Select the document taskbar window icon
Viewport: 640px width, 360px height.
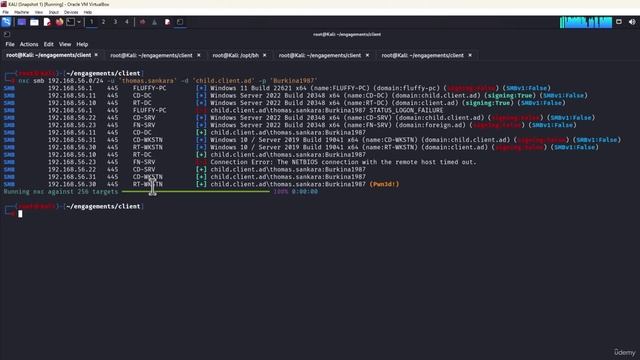coord(167,22)
